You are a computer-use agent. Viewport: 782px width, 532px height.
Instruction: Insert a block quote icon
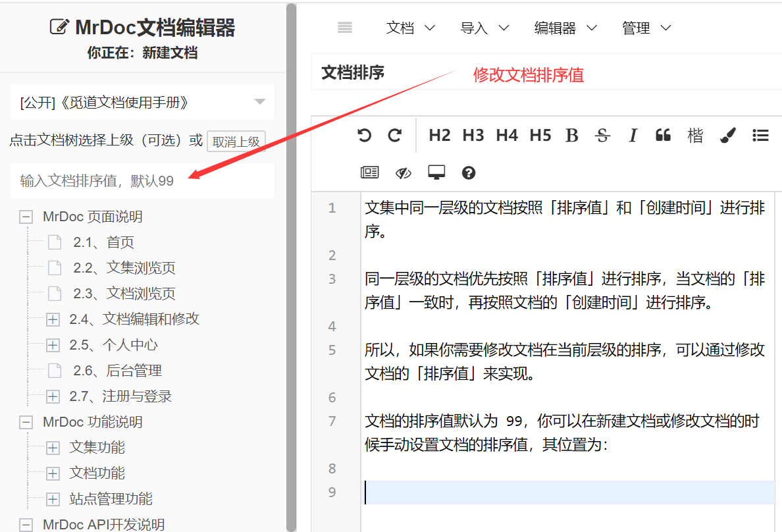[x=663, y=136]
